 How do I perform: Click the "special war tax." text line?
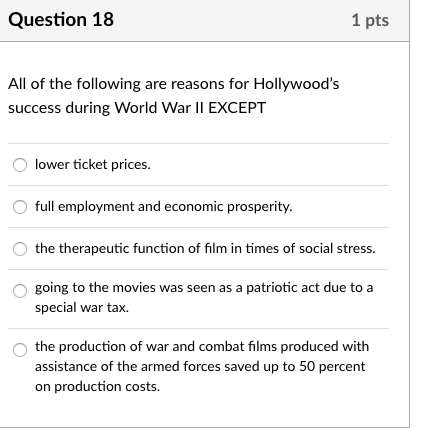82,308
